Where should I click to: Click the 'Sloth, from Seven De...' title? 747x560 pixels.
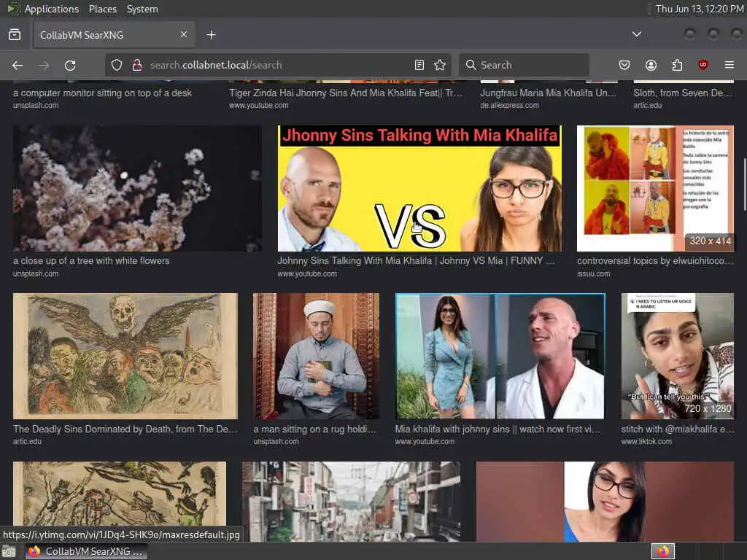683,93
